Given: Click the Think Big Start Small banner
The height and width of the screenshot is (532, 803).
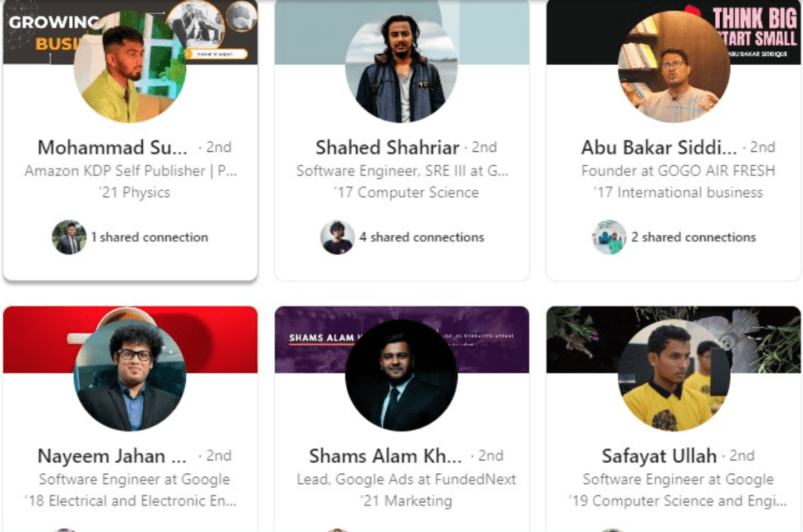Looking at the screenshot, I should point(753,31).
